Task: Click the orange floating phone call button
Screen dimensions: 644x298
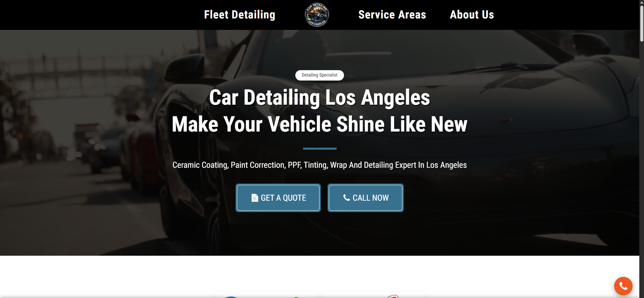Action: tap(623, 286)
